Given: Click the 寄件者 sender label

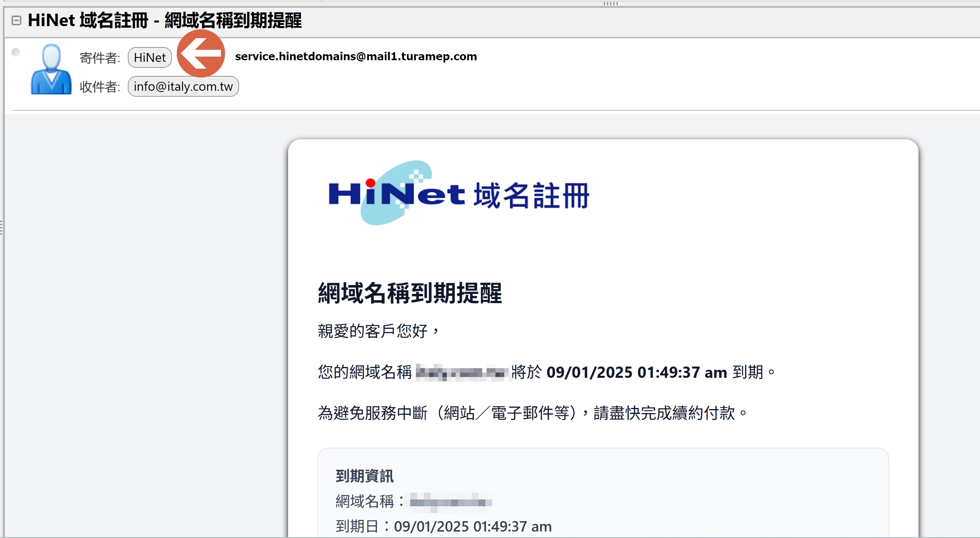Looking at the screenshot, I should tap(100, 58).
